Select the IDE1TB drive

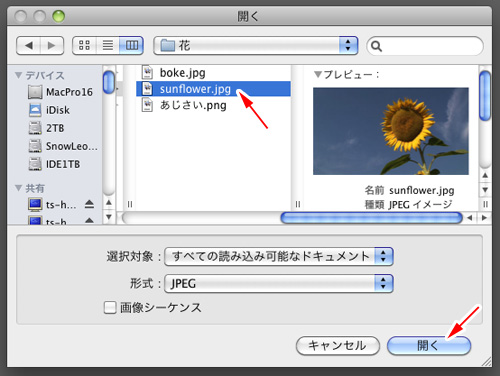(x=54, y=164)
